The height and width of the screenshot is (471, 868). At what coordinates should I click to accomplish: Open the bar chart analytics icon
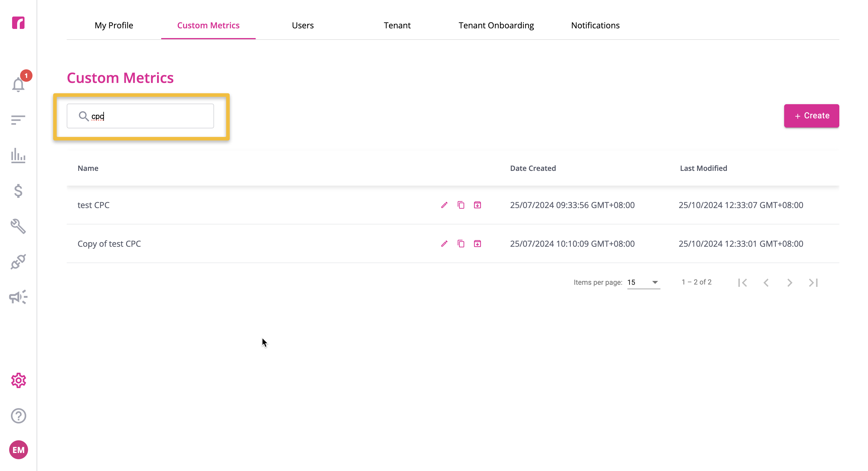18,155
